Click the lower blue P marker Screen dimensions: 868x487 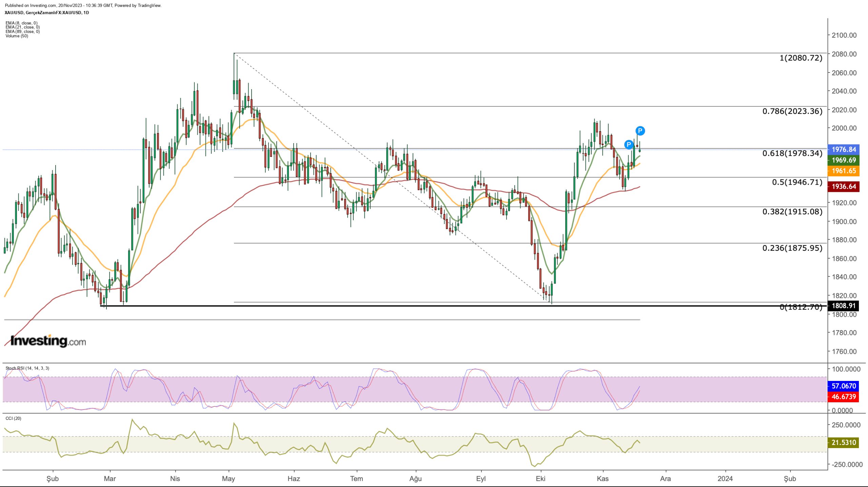point(629,145)
